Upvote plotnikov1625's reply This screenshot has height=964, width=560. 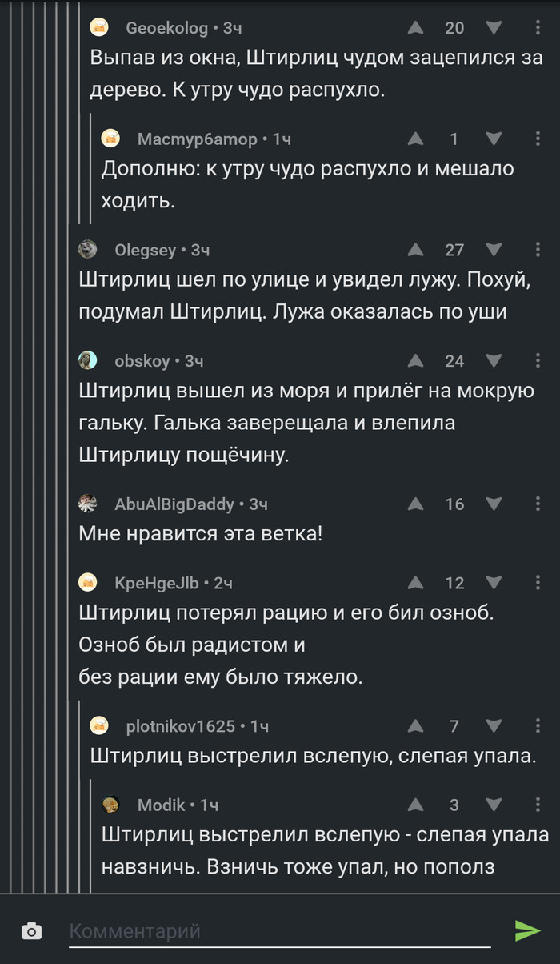tap(415, 726)
